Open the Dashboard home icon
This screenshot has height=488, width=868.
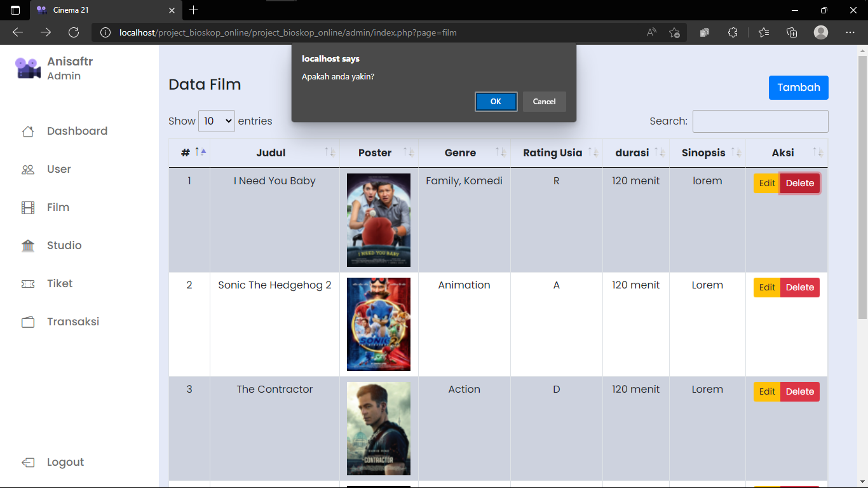[x=28, y=132]
